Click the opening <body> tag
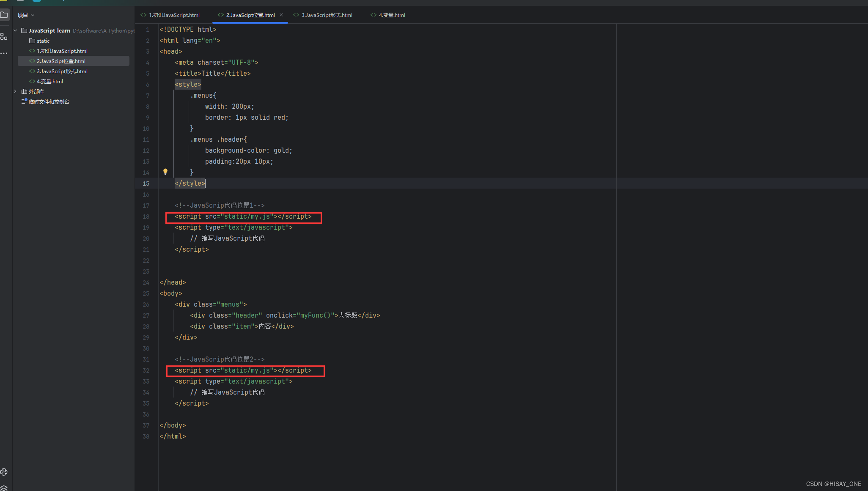This screenshot has height=491, width=868. click(171, 293)
